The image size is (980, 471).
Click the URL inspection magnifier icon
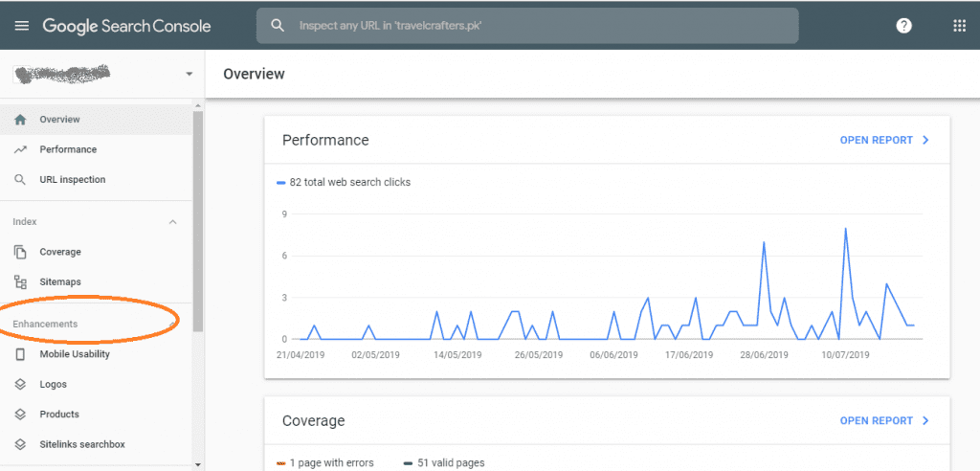(x=20, y=180)
